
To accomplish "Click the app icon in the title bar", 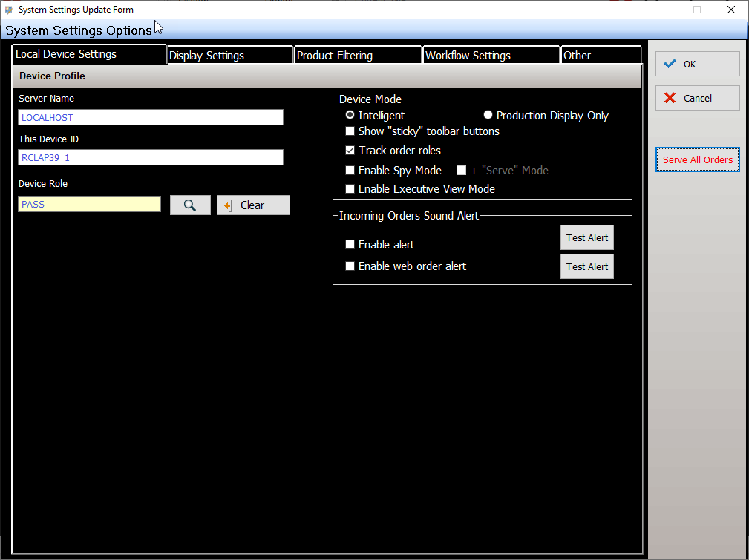I will pyautogui.click(x=9, y=10).
